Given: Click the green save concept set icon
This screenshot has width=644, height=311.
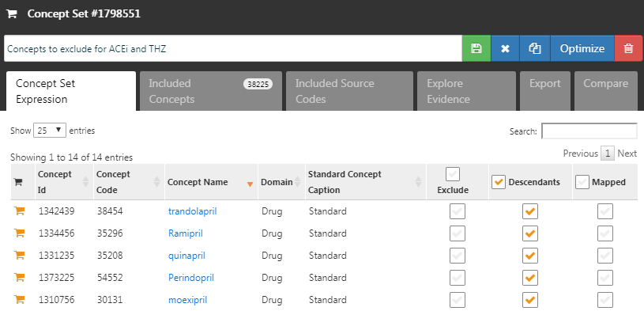Looking at the screenshot, I should pos(476,48).
